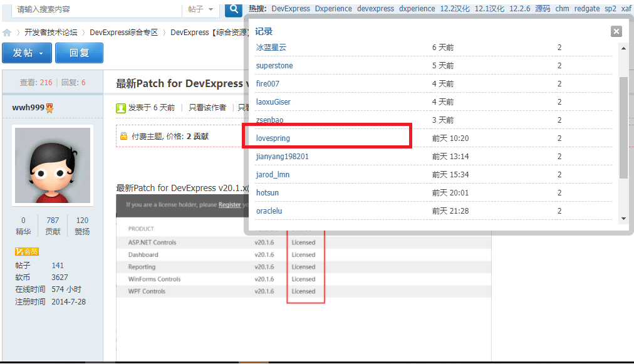The image size is (634, 364).
Task: Expand the 发帖 button dropdown arrow
Action: click(x=41, y=53)
